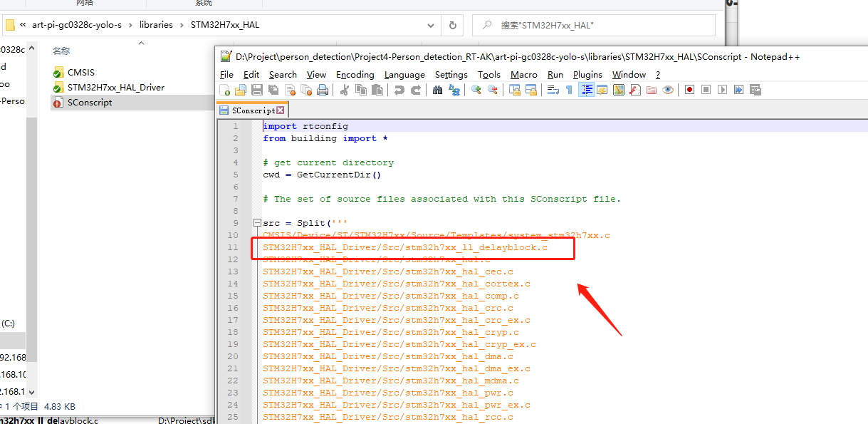Click the Explorer search box
868x424 pixels.
coord(594,25)
